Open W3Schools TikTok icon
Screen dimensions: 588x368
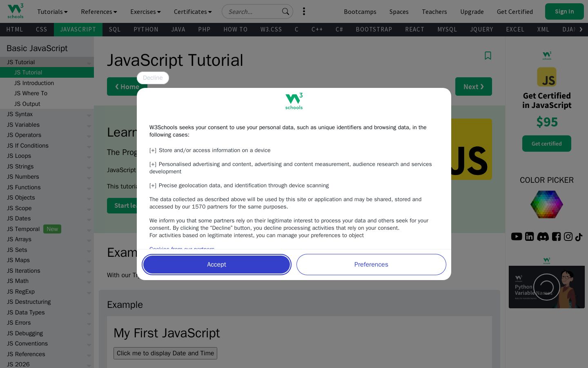579,237
